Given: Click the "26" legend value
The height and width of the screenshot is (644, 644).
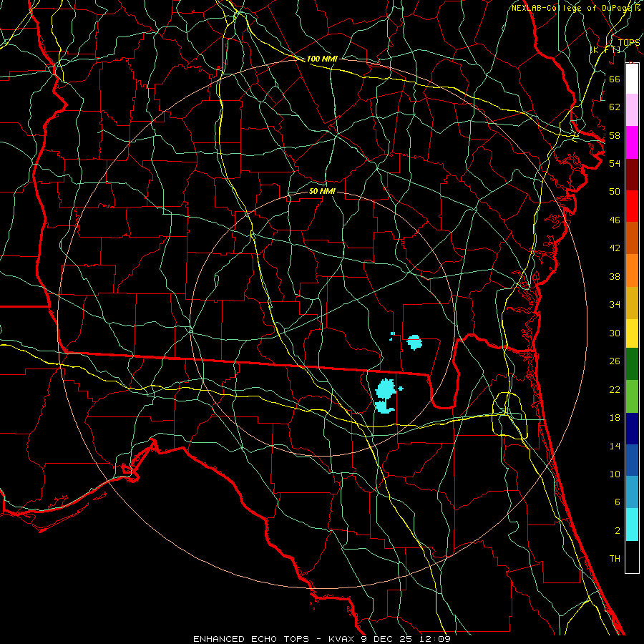Looking at the screenshot, I should pyautogui.click(x=615, y=361).
